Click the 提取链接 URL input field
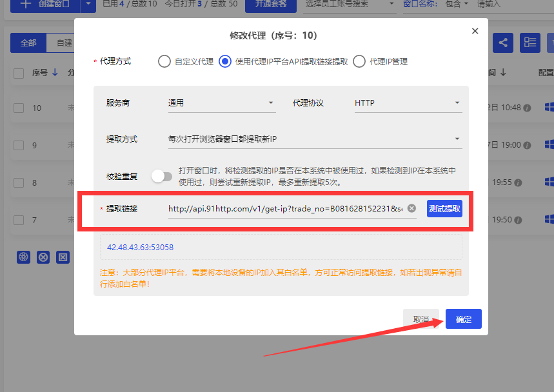The width and height of the screenshot is (554, 392). (x=285, y=208)
